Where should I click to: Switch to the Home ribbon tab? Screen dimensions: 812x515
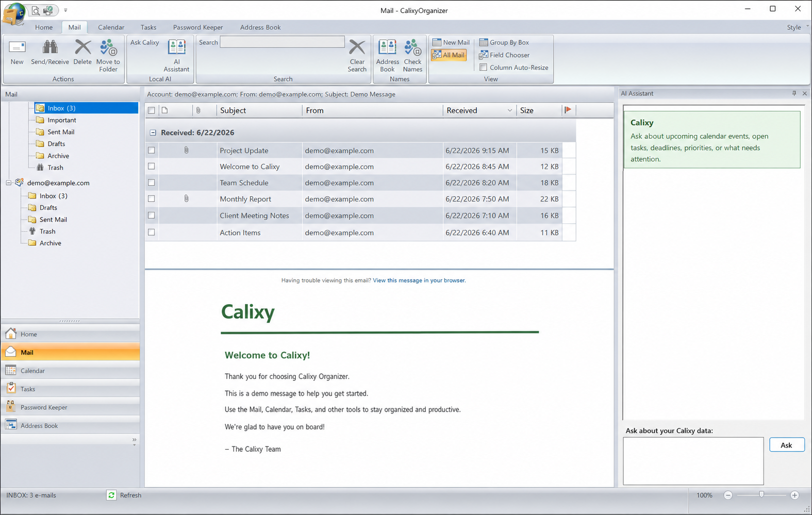(x=44, y=27)
